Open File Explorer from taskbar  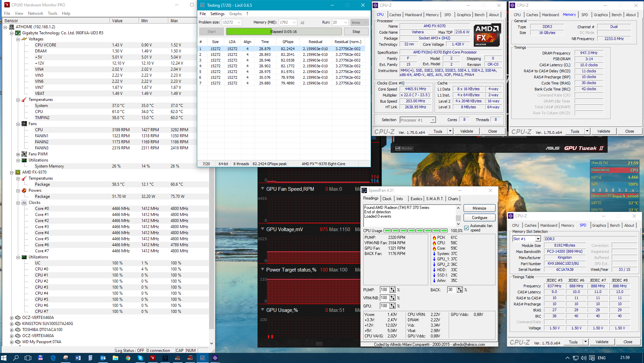115,358
